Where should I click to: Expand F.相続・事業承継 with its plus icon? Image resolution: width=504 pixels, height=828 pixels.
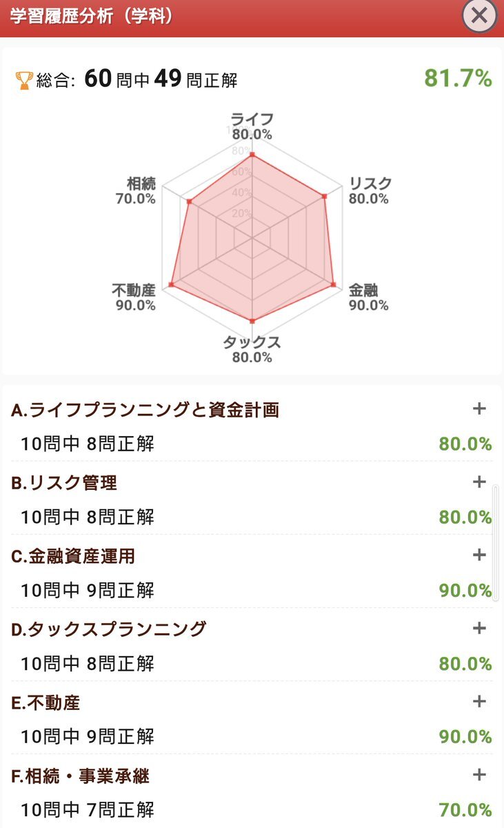click(479, 774)
